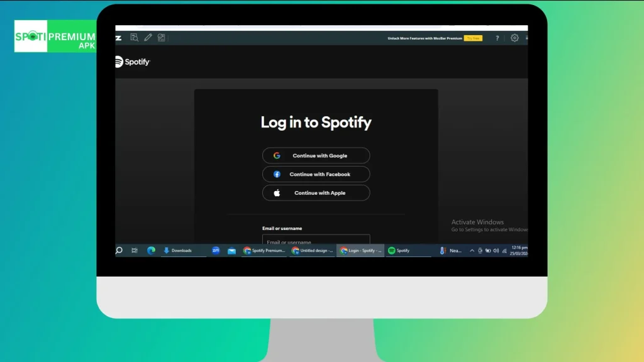Viewport: 644px width, 362px height.
Task: Launch Microsoft Edge from taskbar
Action: tap(151, 250)
